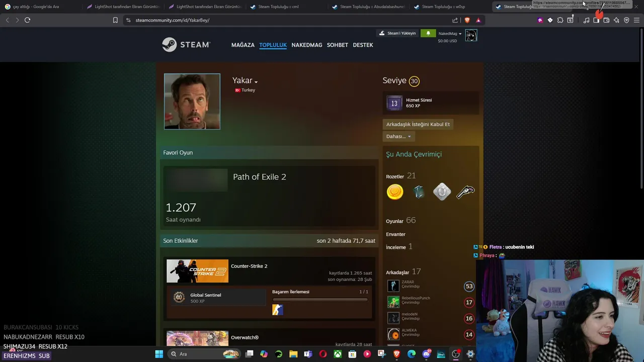
Task: Open the silver gem badge under Rozetler
Action: 442,192
